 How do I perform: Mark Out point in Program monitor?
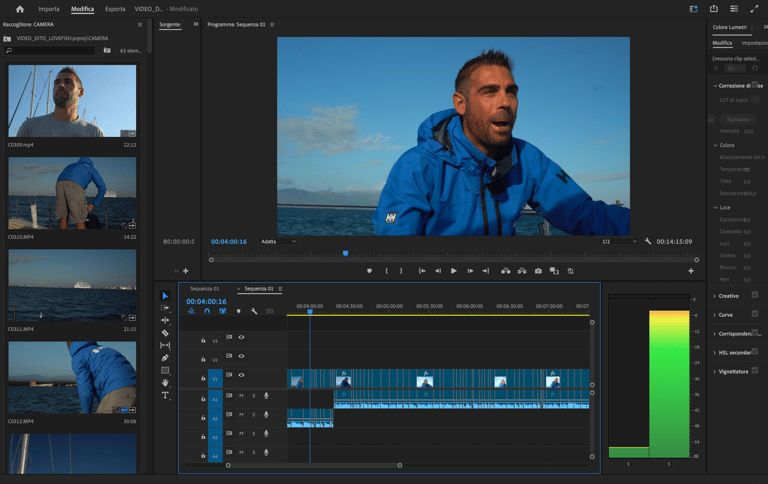401,271
